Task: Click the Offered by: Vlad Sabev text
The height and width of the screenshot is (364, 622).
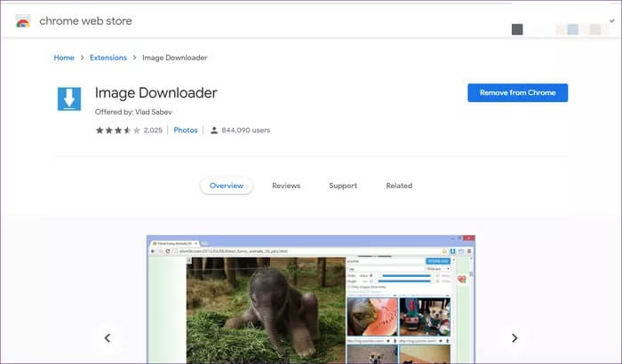Action: 133,112
